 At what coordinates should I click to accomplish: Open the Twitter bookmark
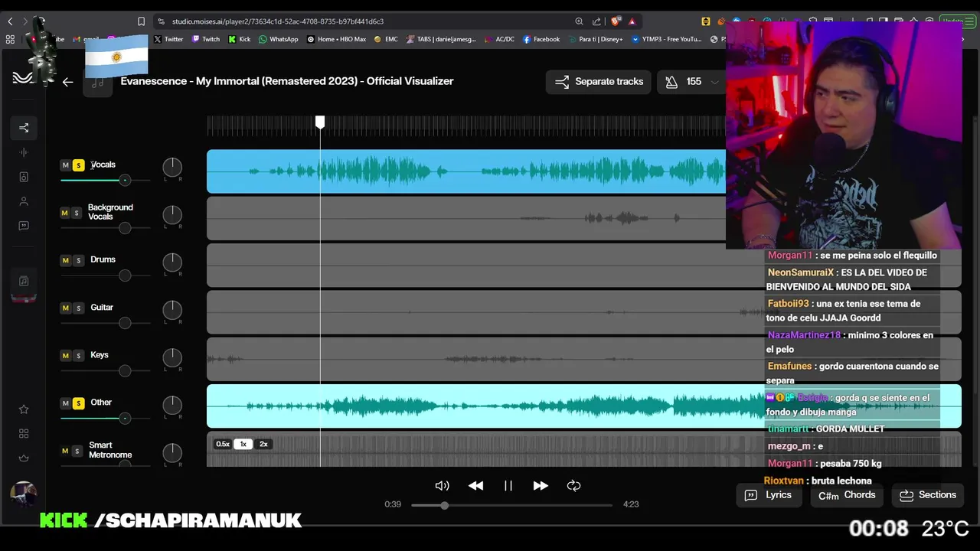168,39
